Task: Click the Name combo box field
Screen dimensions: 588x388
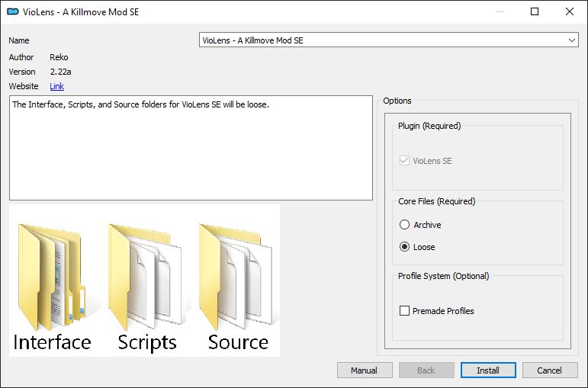Action: pos(388,40)
